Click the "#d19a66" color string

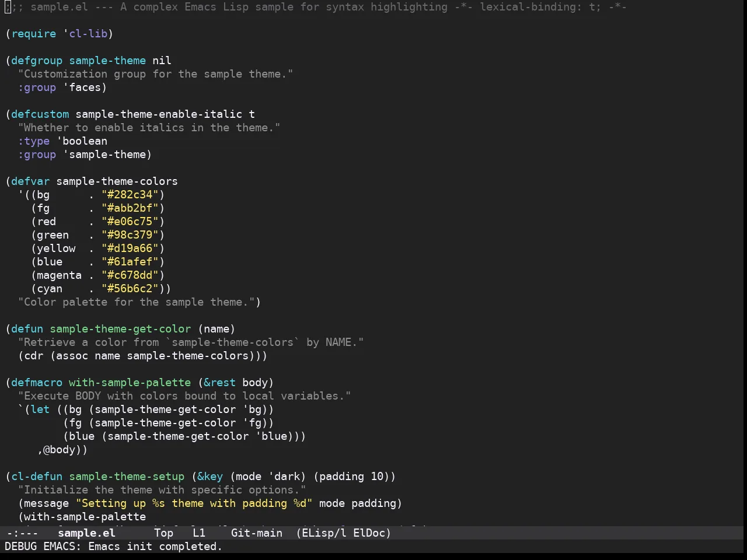pos(130,249)
